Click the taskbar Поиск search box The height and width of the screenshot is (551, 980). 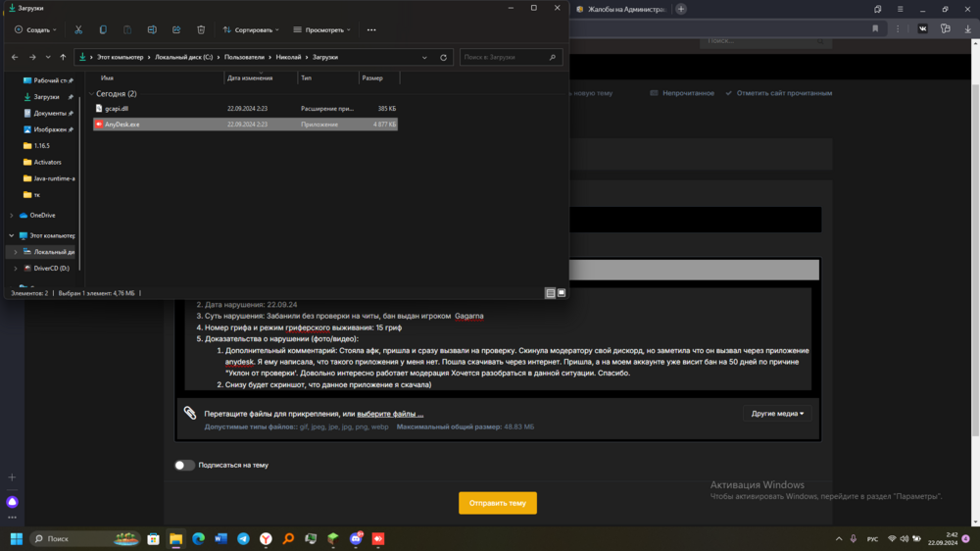(84, 538)
